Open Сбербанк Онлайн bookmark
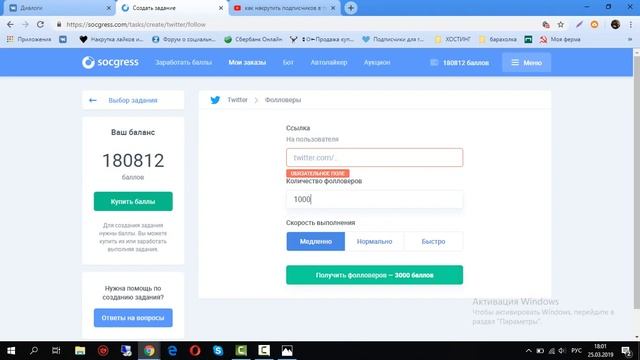The width and height of the screenshot is (640, 360). pos(253,39)
